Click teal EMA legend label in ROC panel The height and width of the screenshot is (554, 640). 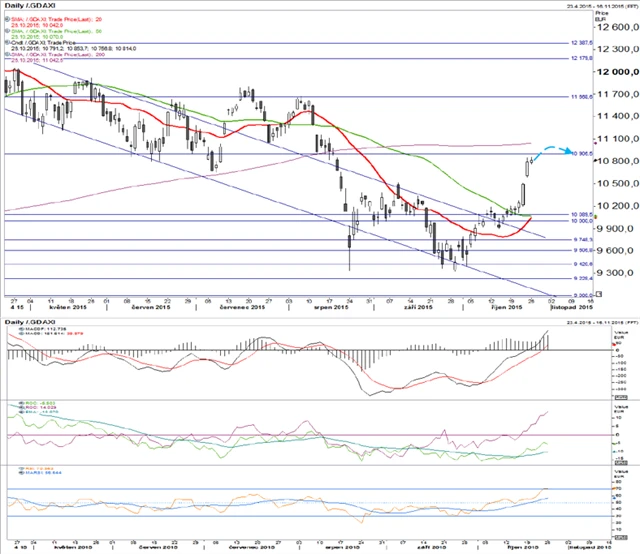coord(42,412)
